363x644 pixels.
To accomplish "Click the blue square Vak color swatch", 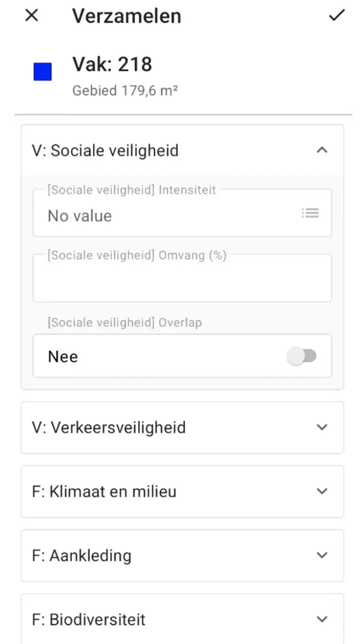I will pyautogui.click(x=43, y=72).
